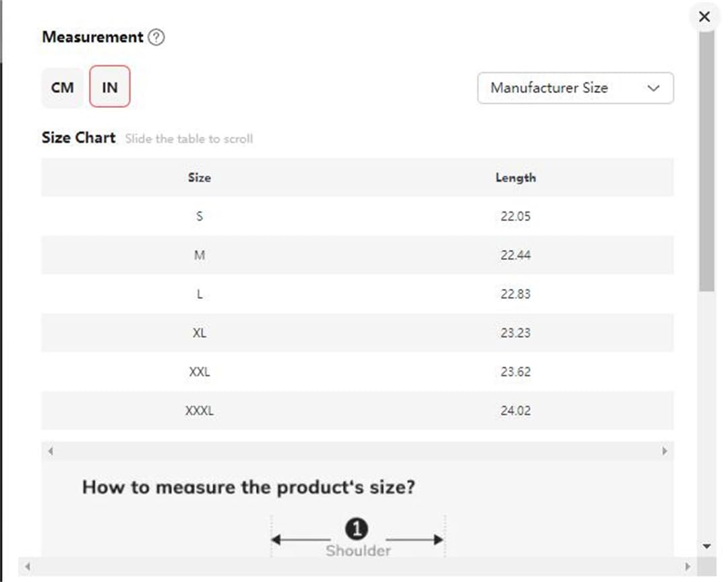Image resolution: width=728 pixels, height=582 pixels.
Task: Select the XL size row
Action: pos(357,333)
